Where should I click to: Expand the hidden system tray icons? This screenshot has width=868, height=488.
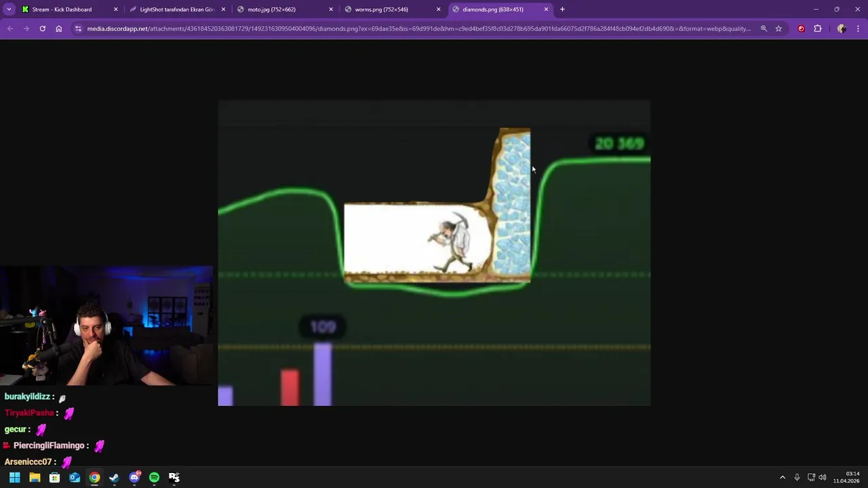pyautogui.click(x=783, y=477)
